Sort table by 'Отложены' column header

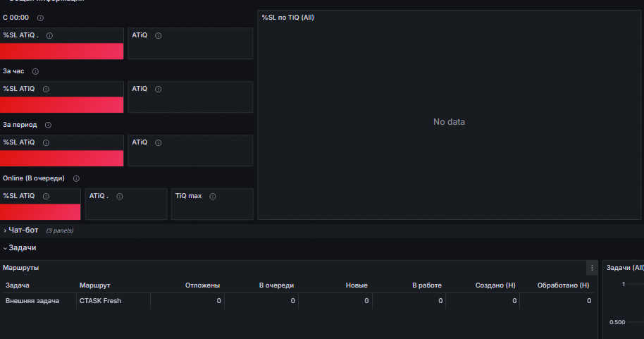coord(202,285)
